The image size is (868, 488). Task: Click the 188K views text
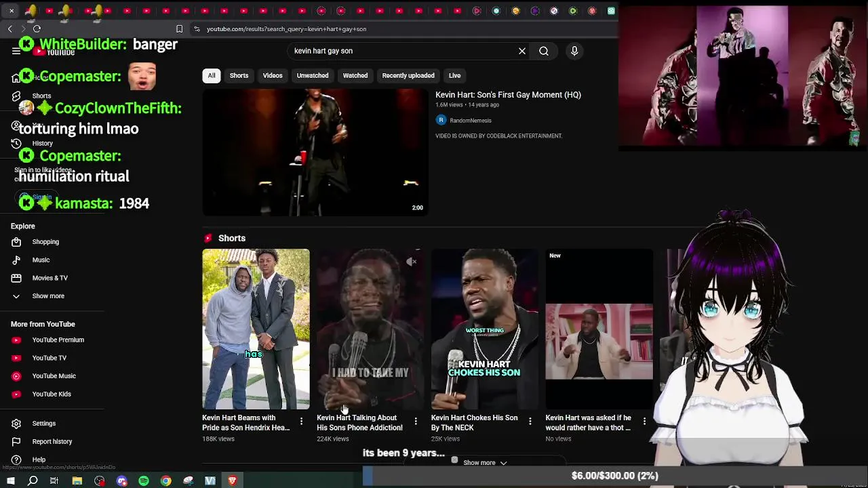tap(218, 439)
